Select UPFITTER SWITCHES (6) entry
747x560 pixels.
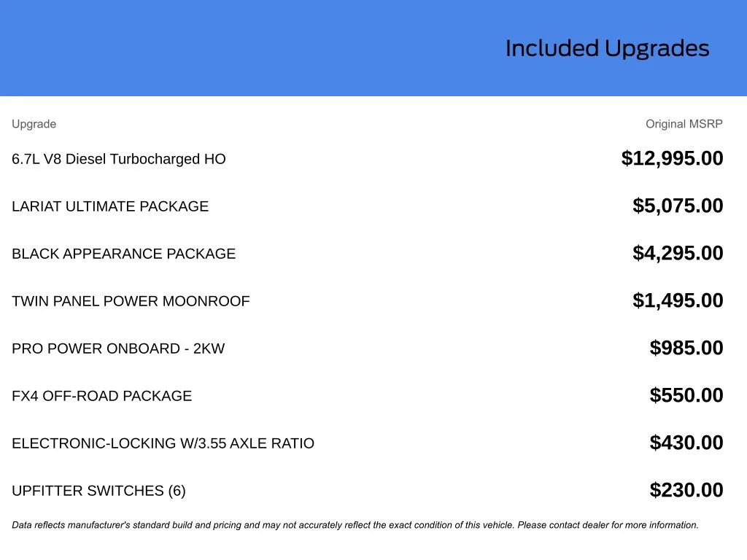pyautogui.click(x=98, y=491)
